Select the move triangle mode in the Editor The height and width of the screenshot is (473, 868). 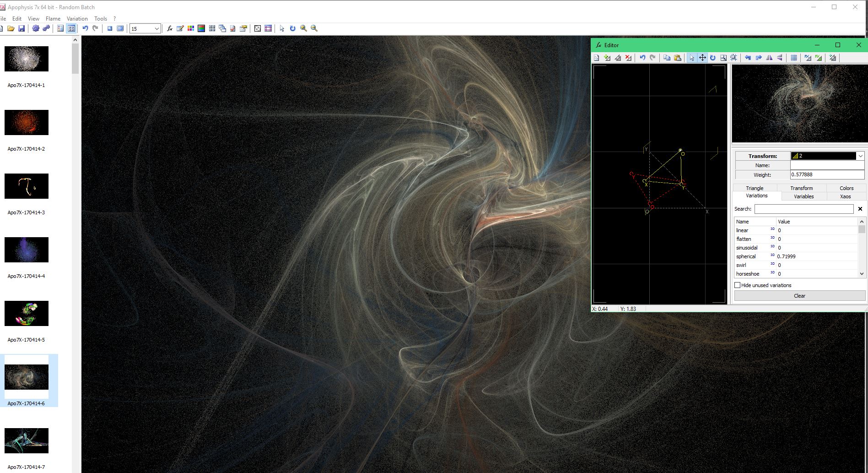pos(702,58)
